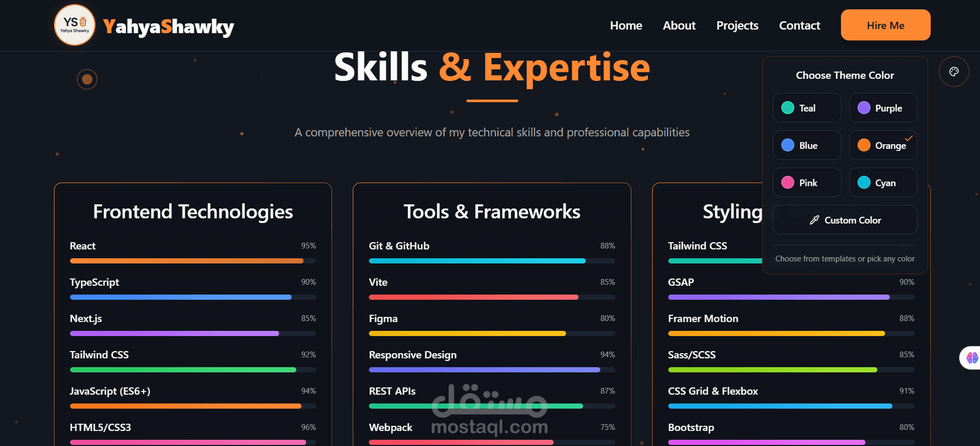
Task: Click the Frontend Technologies heading
Action: pos(193,212)
